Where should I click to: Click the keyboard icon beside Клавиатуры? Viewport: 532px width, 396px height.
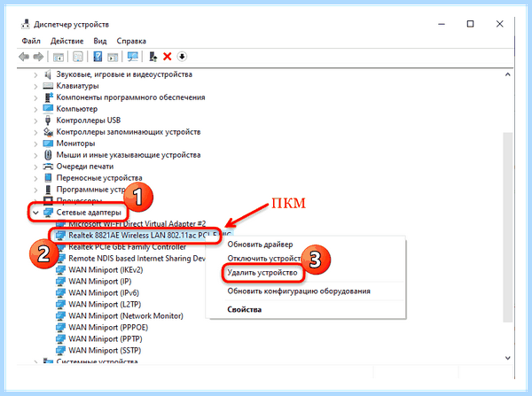48,86
